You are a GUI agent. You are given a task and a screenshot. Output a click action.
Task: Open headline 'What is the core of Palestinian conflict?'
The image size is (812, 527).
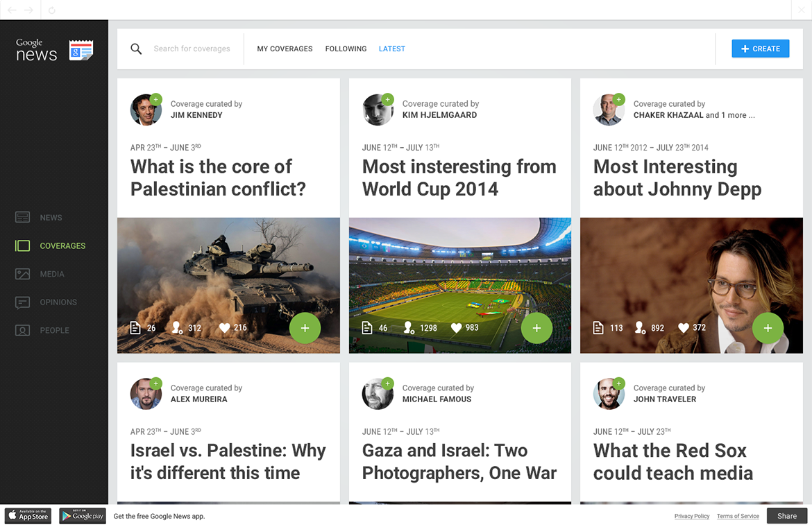218,178
